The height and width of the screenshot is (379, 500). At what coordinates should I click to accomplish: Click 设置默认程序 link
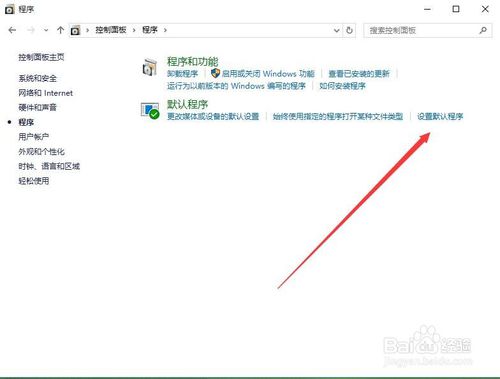440,117
